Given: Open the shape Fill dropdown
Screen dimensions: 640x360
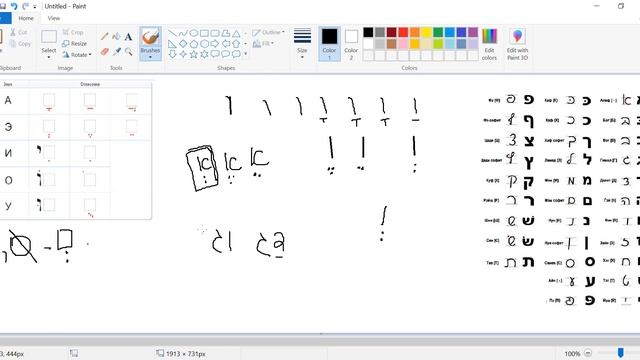Looking at the screenshot, I should (x=263, y=43).
